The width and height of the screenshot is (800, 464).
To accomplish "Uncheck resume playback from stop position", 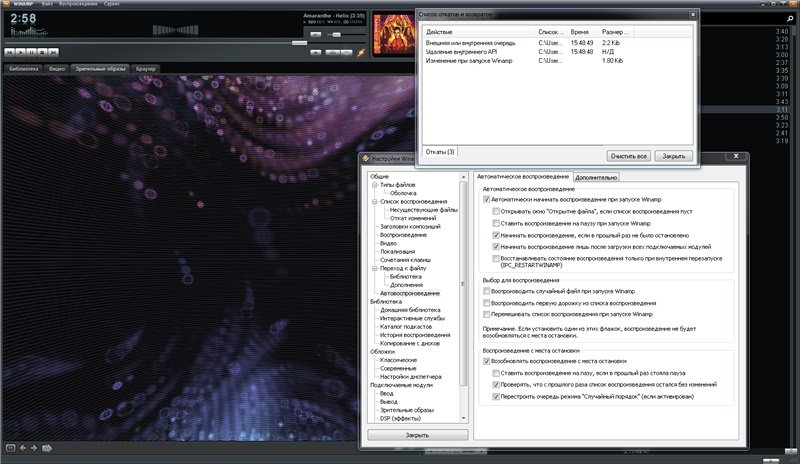I will coord(487,360).
